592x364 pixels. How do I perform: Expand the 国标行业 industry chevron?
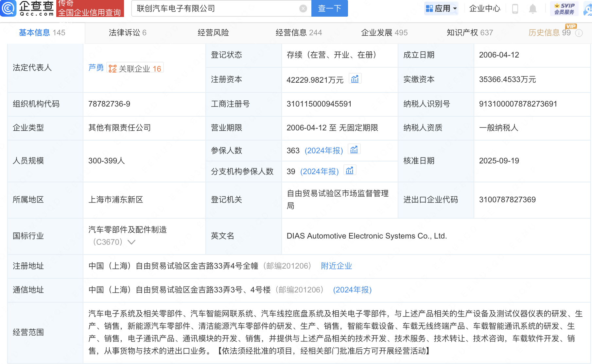click(131, 242)
